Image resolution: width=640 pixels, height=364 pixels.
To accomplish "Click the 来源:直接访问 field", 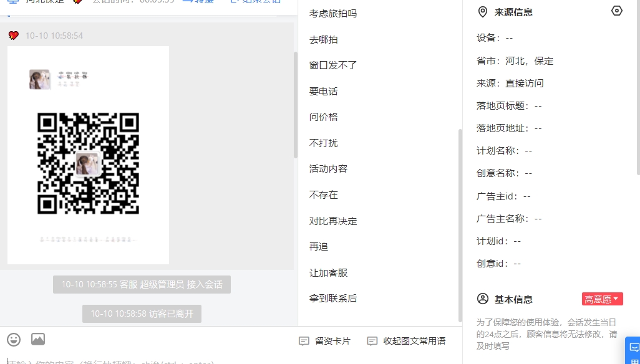I will [510, 84].
